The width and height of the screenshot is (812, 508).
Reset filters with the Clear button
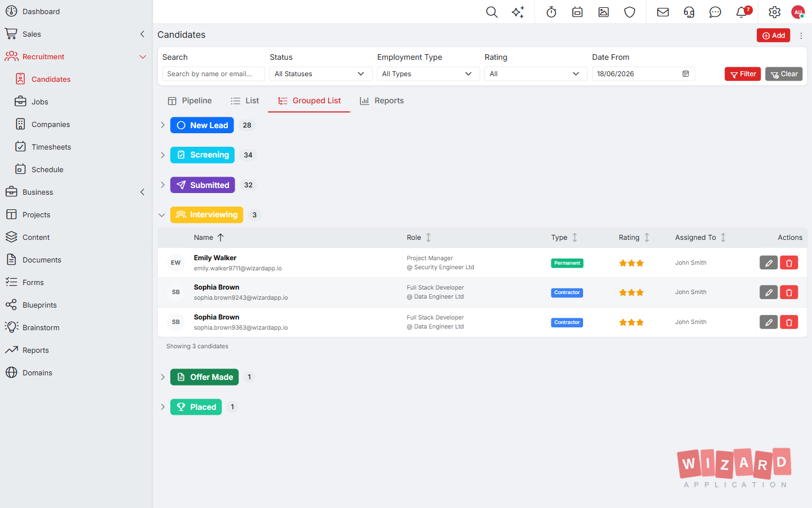pos(784,74)
